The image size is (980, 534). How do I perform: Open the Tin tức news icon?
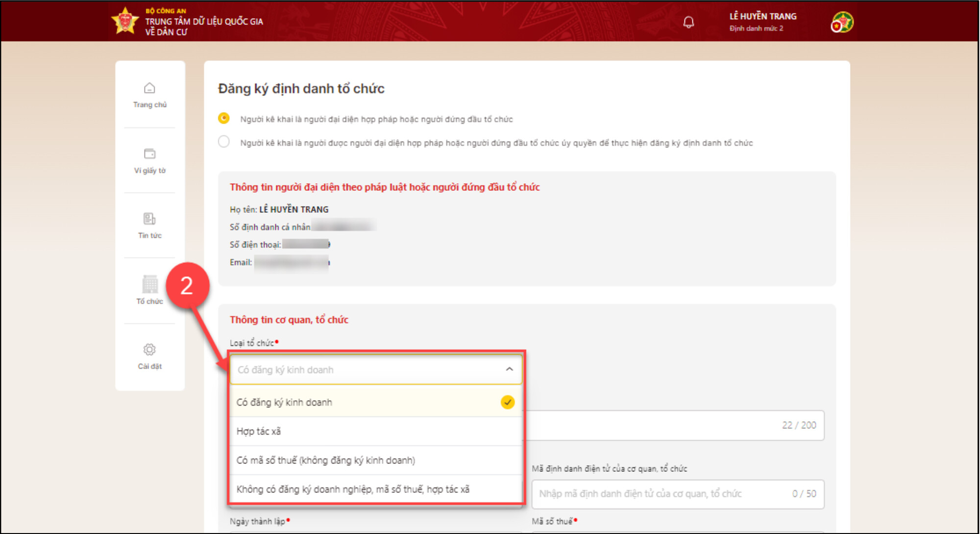(x=149, y=218)
